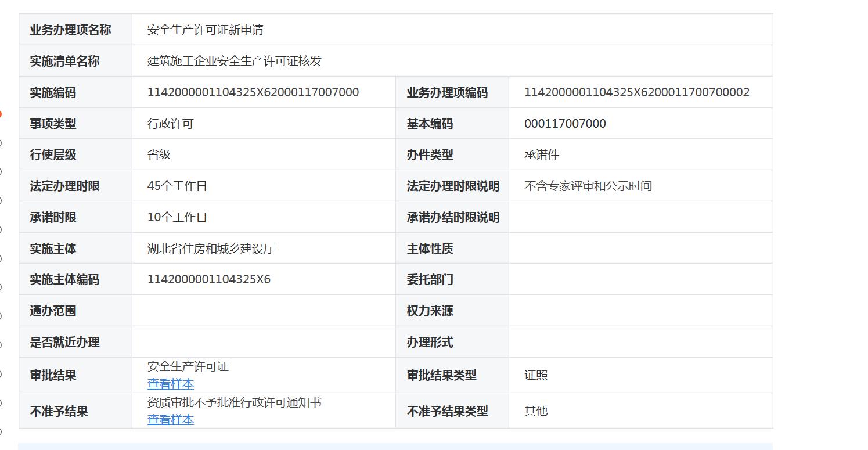This screenshot has height=450, width=868.
Task: Select the 基本编码 value 000117007000
Action: coord(565,124)
